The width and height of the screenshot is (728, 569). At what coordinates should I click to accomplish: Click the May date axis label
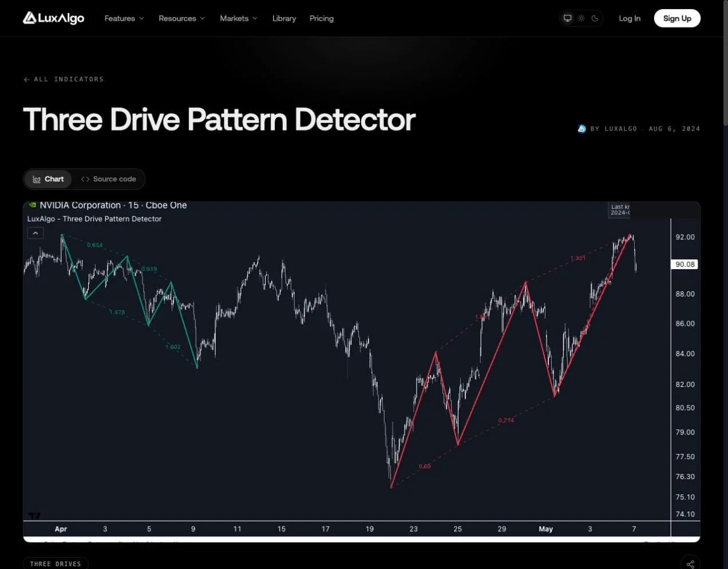545,529
